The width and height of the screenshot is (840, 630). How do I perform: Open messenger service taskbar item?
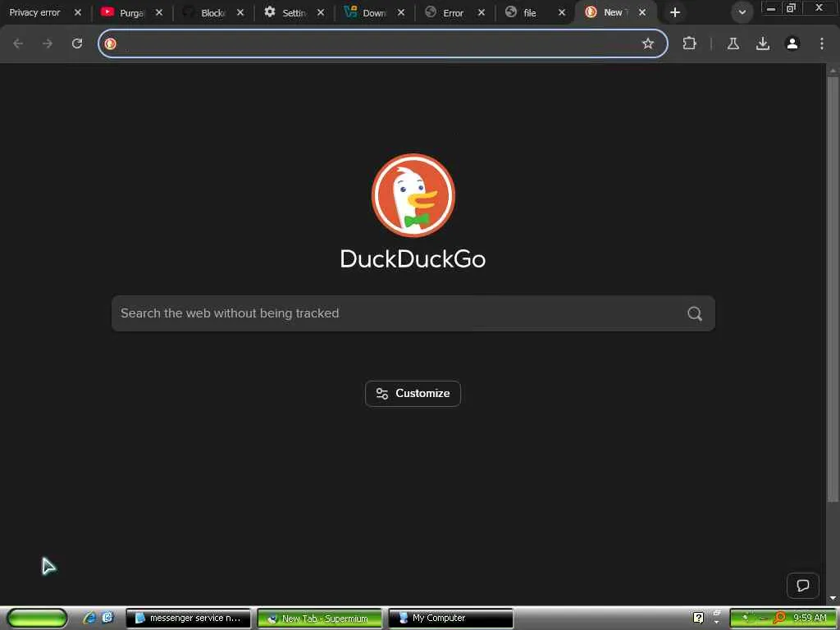point(188,619)
